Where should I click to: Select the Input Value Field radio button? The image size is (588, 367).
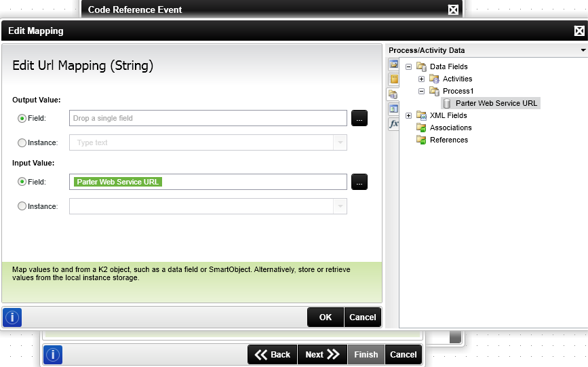coord(22,182)
